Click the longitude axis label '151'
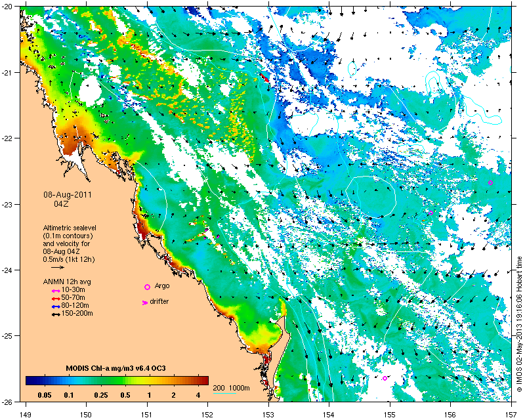This screenshot has height=420, width=525. pyautogui.click(x=147, y=414)
